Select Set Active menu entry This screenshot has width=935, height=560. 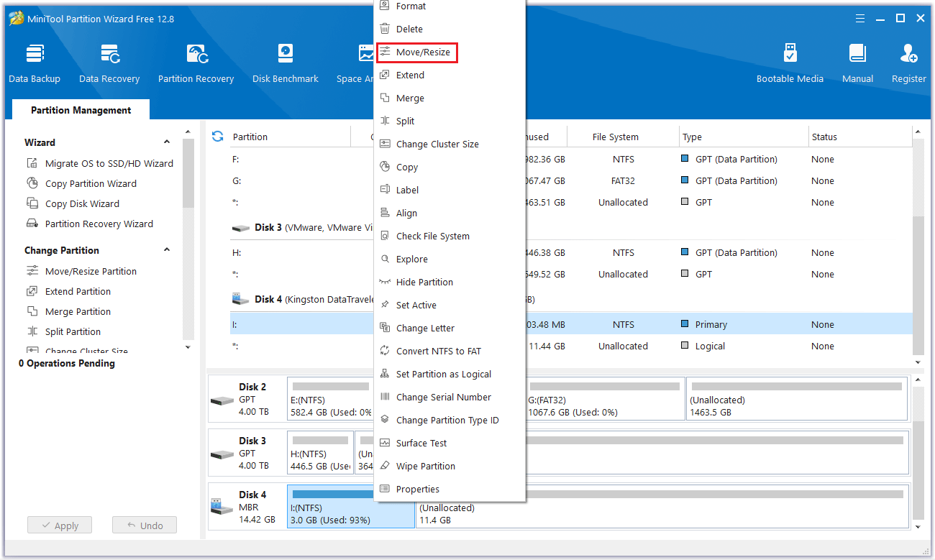pos(450,306)
